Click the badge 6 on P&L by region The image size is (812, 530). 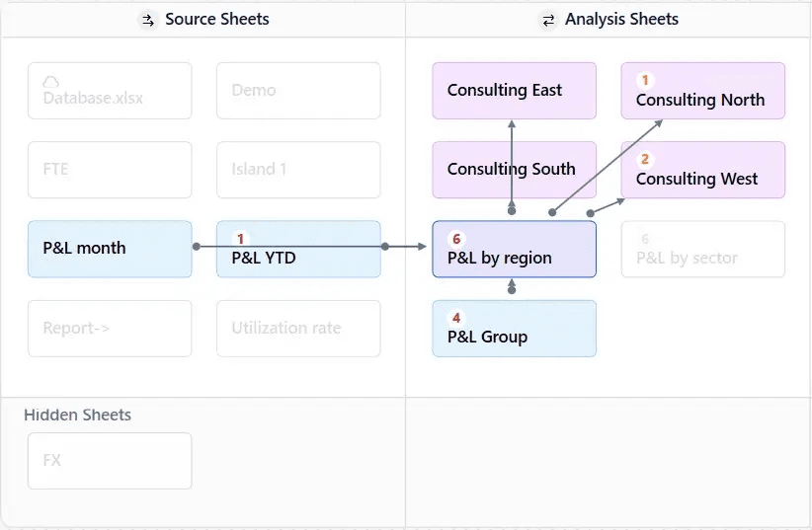point(456,239)
